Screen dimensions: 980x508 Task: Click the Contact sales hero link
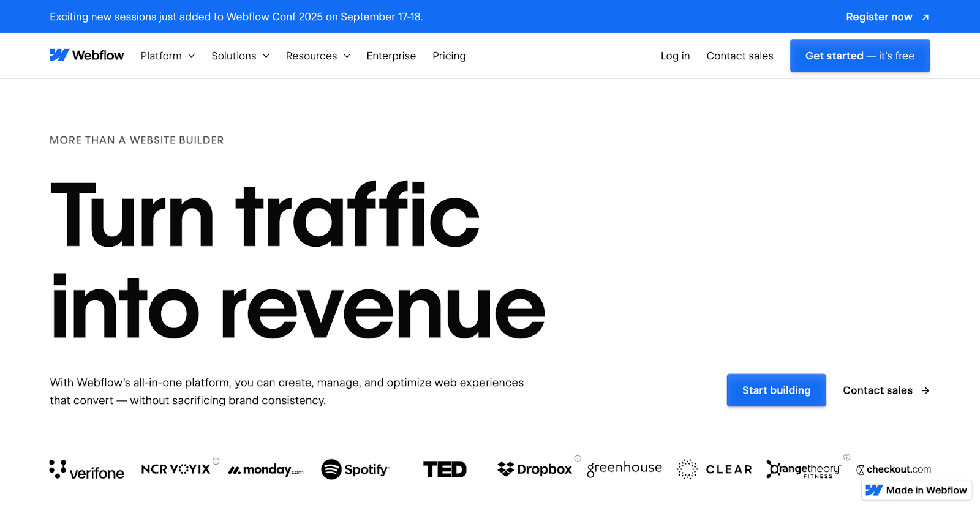click(x=886, y=390)
